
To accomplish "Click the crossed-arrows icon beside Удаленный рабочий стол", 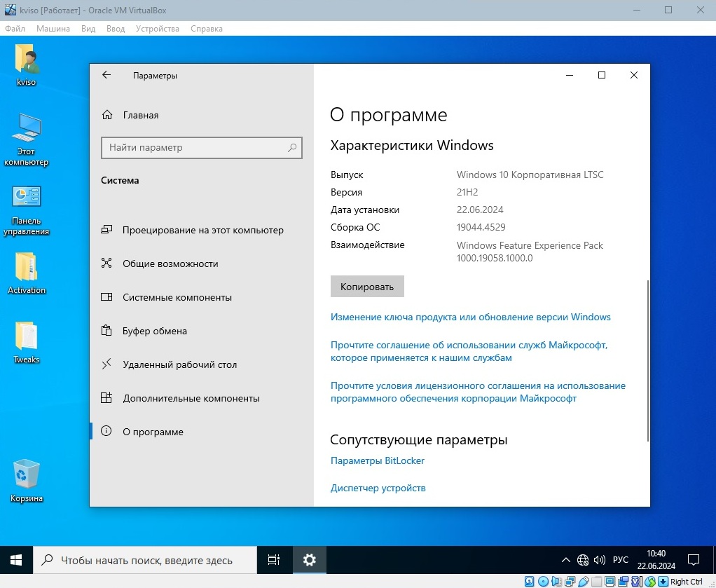I will click(106, 364).
